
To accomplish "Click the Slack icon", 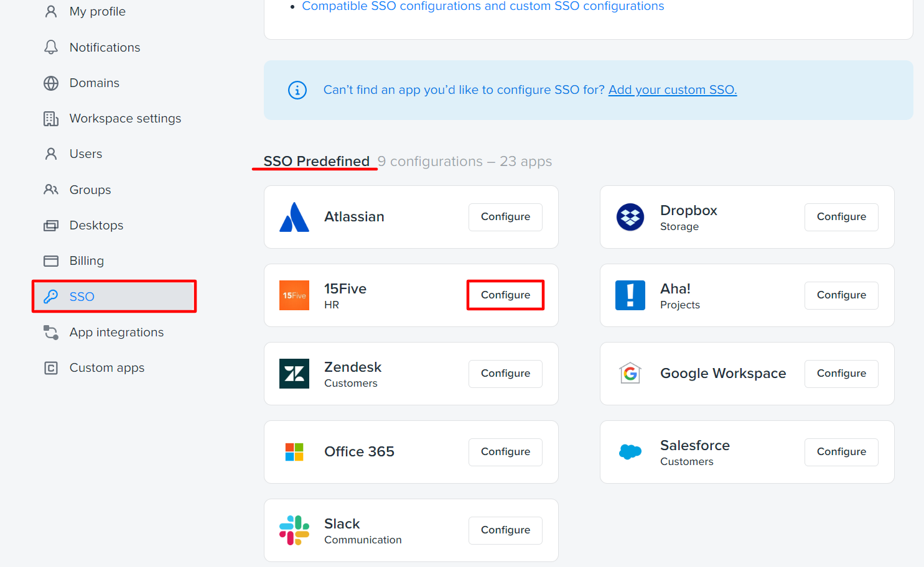I will pyautogui.click(x=294, y=530).
